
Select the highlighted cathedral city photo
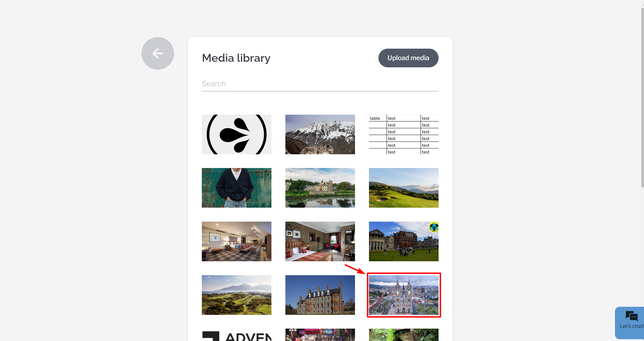click(403, 295)
